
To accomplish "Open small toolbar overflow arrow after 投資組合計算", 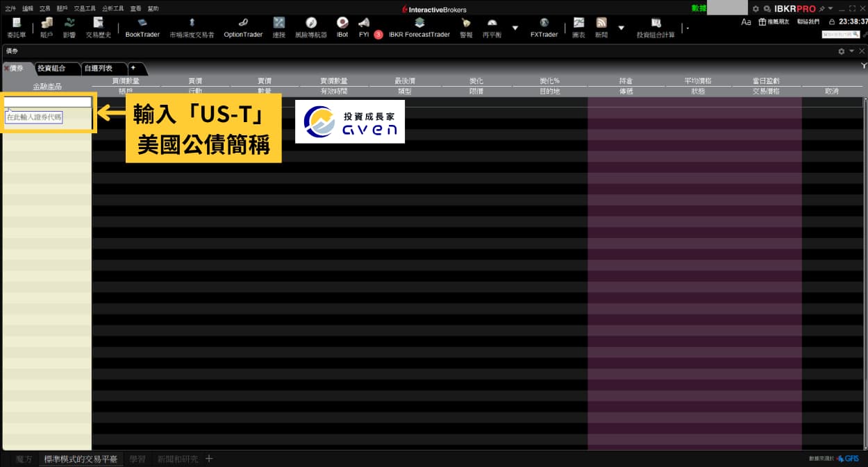I will (687, 28).
